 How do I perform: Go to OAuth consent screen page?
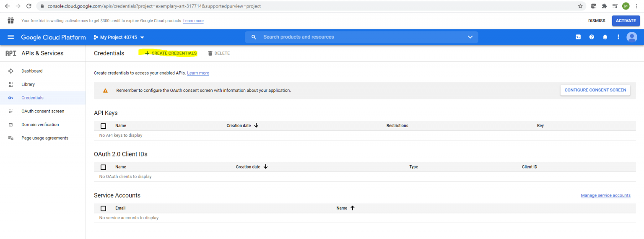pos(43,111)
